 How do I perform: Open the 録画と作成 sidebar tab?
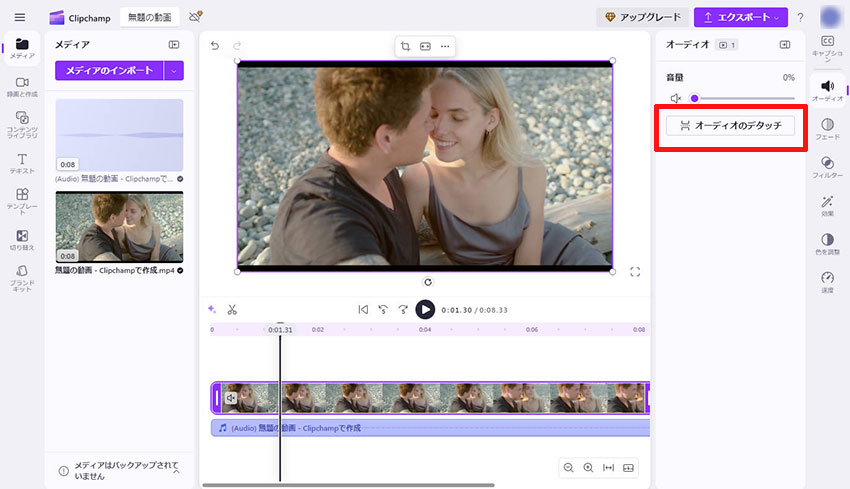coord(22,87)
